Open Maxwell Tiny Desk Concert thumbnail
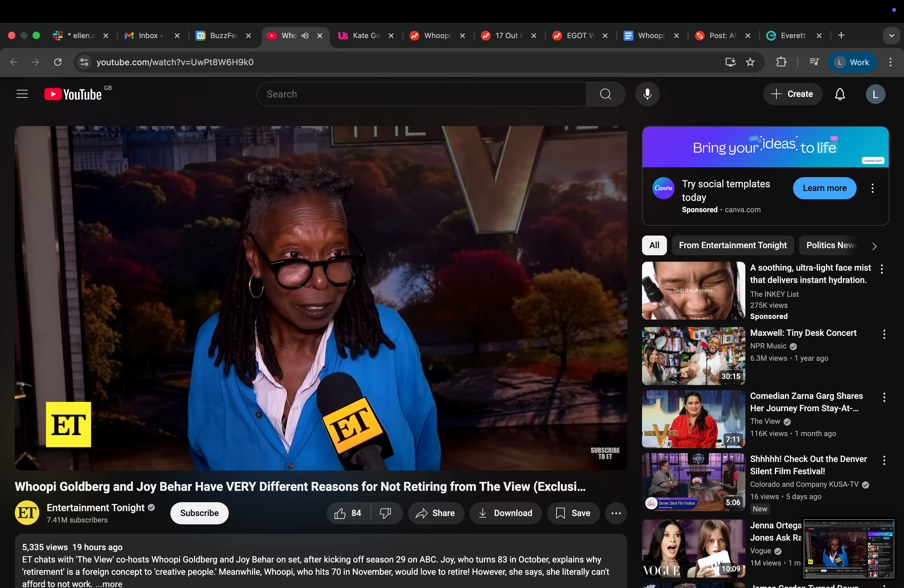 tap(693, 356)
